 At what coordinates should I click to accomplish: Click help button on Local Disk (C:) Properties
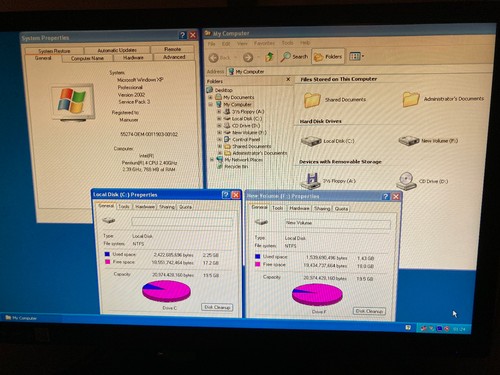click(226, 195)
